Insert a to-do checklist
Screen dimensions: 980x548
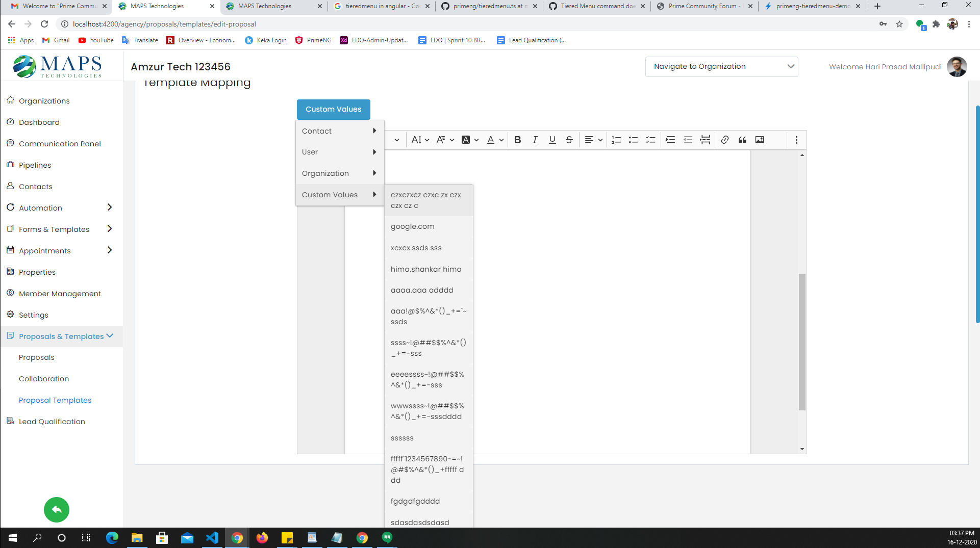tap(650, 140)
